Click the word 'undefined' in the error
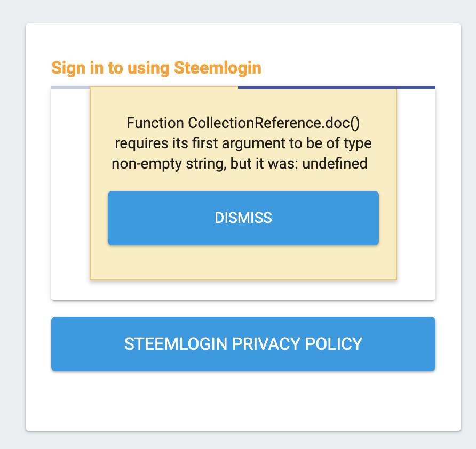This screenshot has width=476, height=449. pos(335,164)
